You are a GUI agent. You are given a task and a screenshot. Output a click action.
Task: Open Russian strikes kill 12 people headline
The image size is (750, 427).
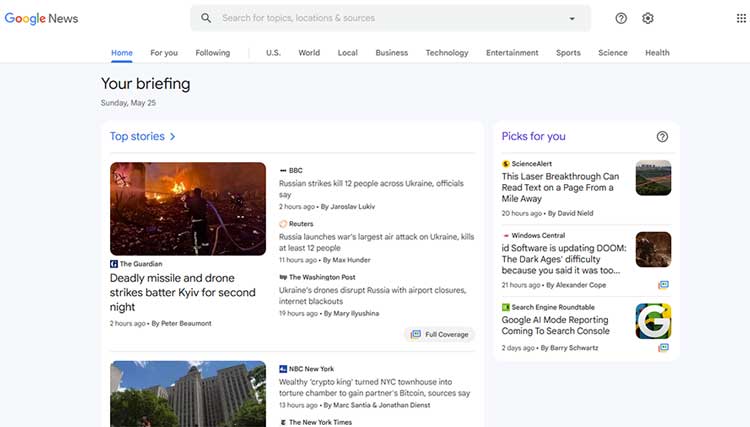click(x=371, y=189)
